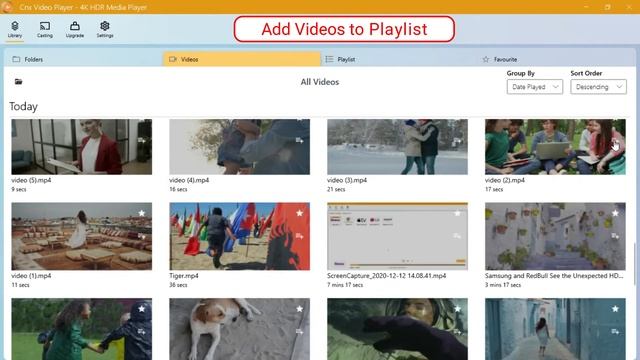Add video (5).mp4 to playlist icon

pos(141,140)
